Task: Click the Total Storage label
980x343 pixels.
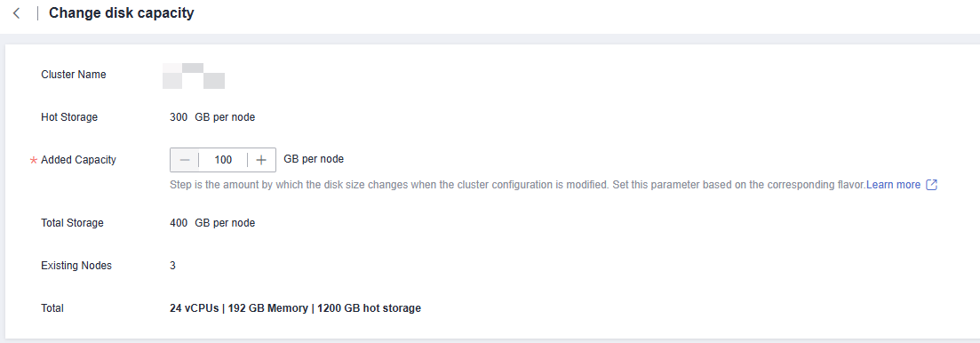Action: pyautogui.click(x=73, y=223)
